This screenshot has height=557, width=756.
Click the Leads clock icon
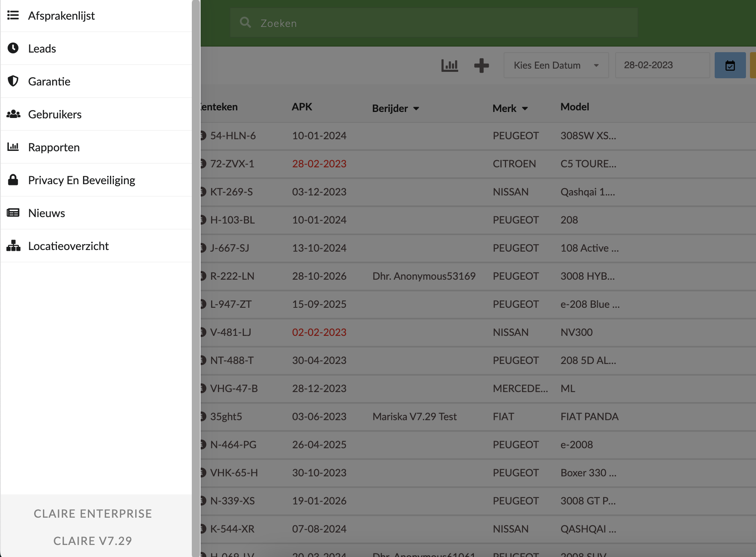[13, 48]
